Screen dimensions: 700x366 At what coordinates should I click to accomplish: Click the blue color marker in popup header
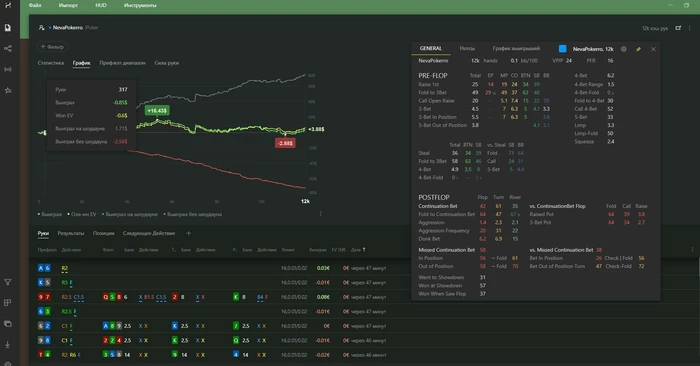(562, 49)
